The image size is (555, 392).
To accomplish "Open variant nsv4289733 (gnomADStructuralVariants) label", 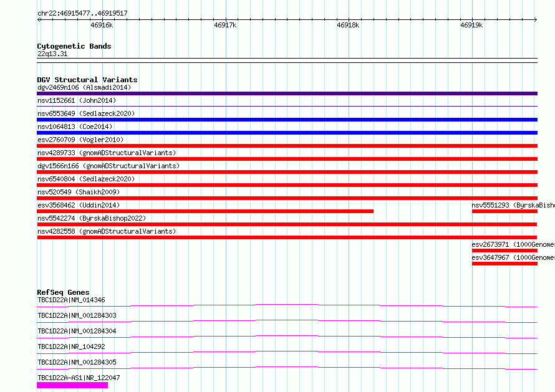I will click(107, 153).
